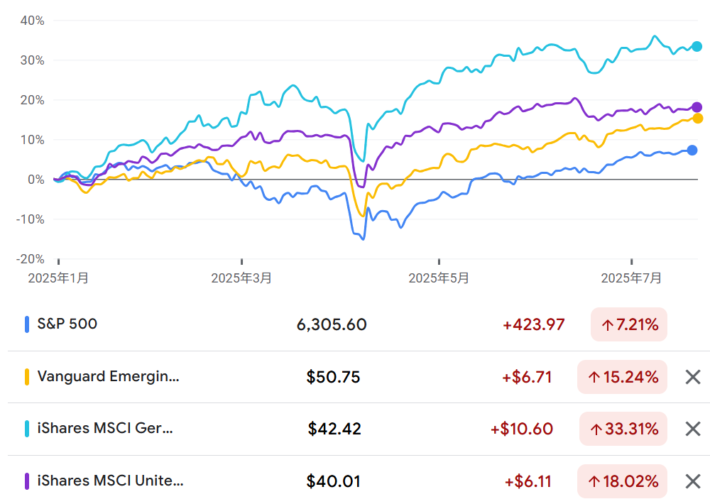Screen dimensions: 710x504
Task: Click the blue S&P 500 endpoint dot
Action: 692,151
